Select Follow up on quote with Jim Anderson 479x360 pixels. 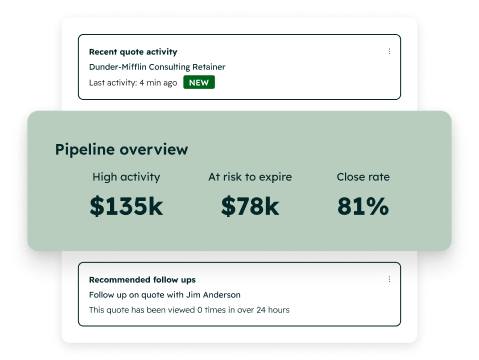165,295
